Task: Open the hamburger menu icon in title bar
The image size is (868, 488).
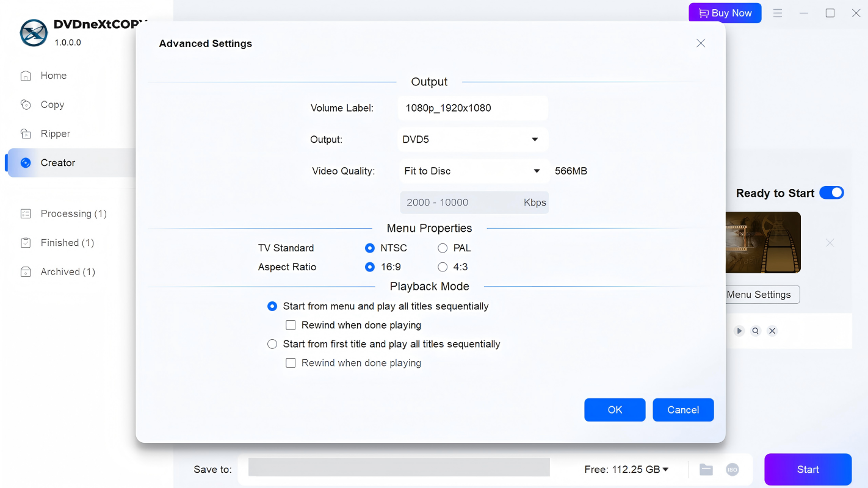Action: click(x=778, y=13)
